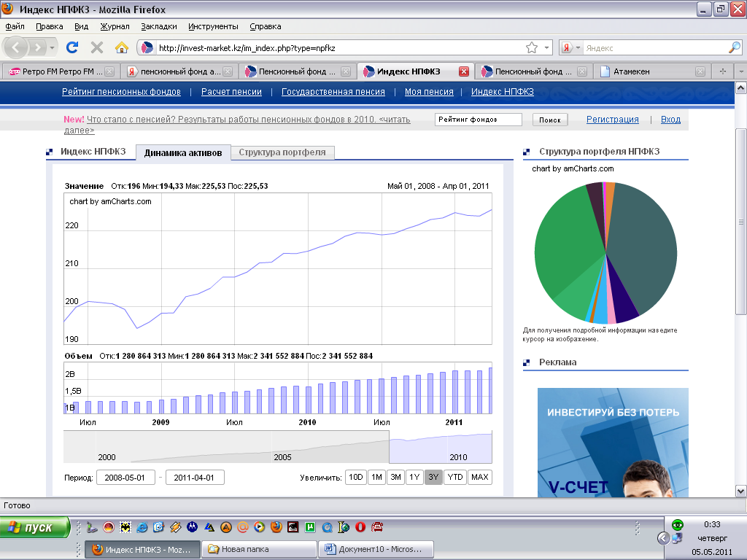Launch Opera from the quick launch bar

[x=360, y=526]
